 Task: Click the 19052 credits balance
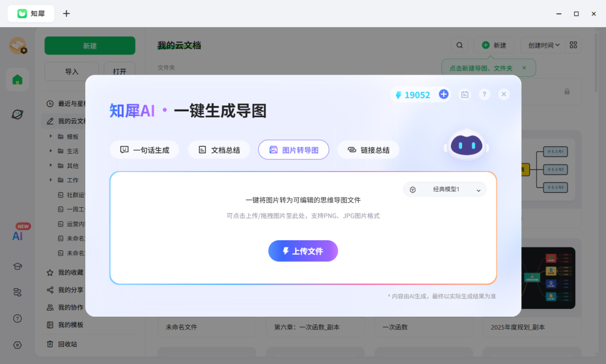(x=417, y=95)
